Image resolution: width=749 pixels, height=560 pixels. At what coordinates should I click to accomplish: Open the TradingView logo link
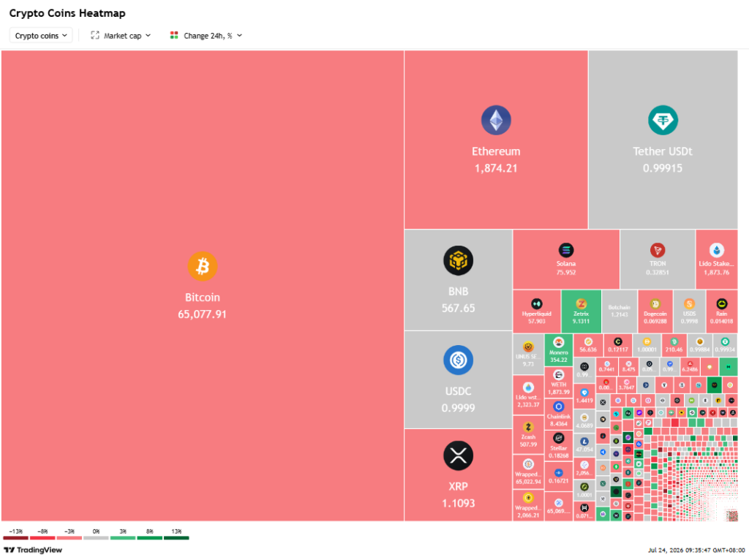coord(33,550)
